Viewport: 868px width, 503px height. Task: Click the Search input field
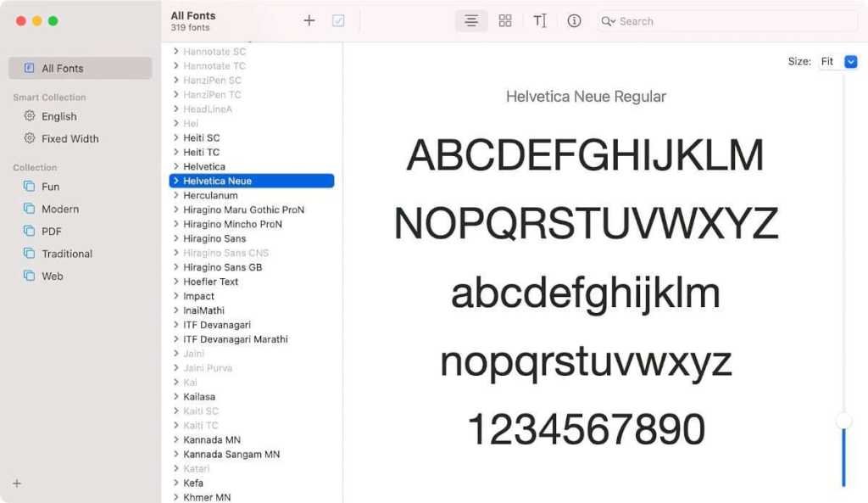click(727, 21)
